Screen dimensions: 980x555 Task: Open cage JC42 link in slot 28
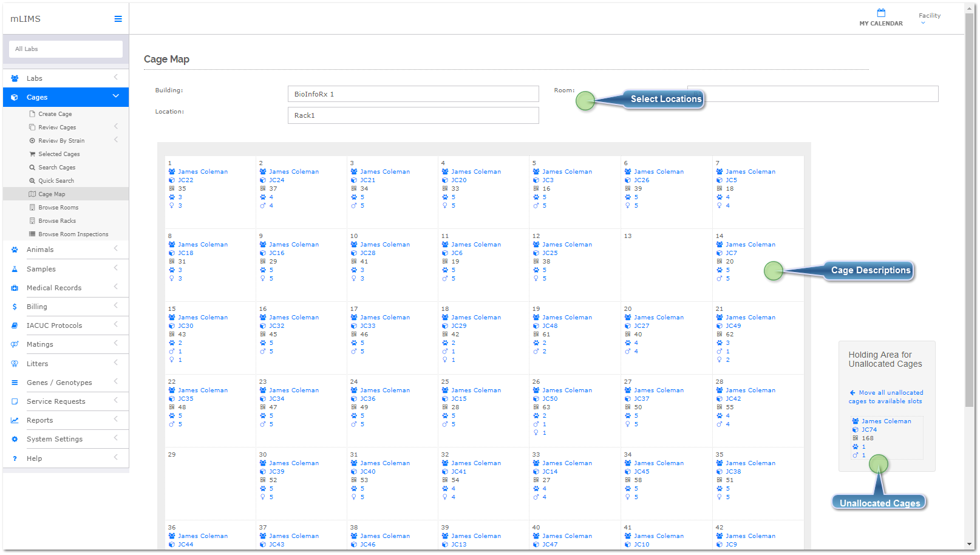point(733,399)
